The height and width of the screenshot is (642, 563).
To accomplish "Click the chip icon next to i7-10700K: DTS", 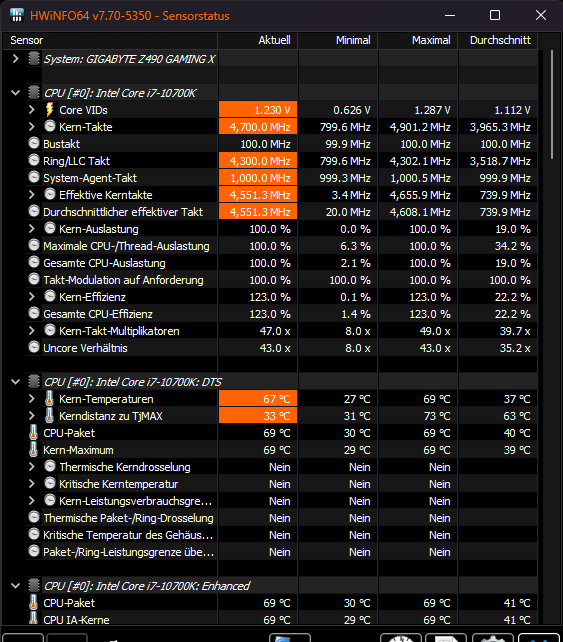I will click(34, 382).
